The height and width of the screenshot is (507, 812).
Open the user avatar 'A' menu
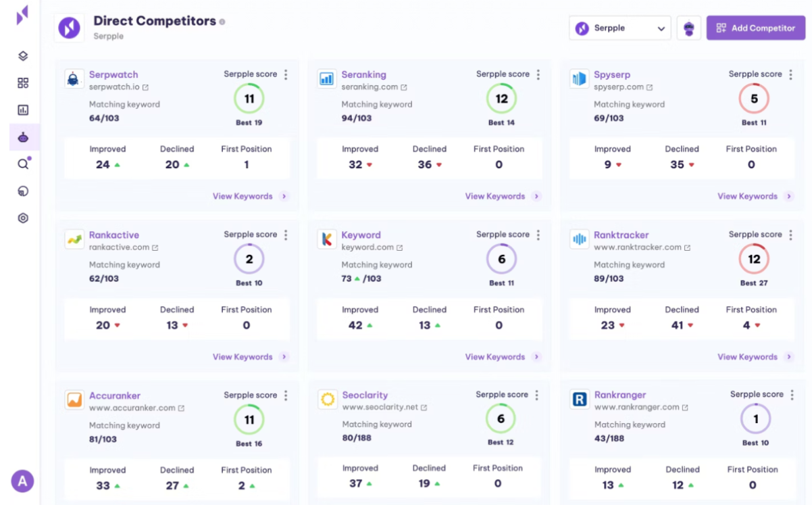pos(22,481)
